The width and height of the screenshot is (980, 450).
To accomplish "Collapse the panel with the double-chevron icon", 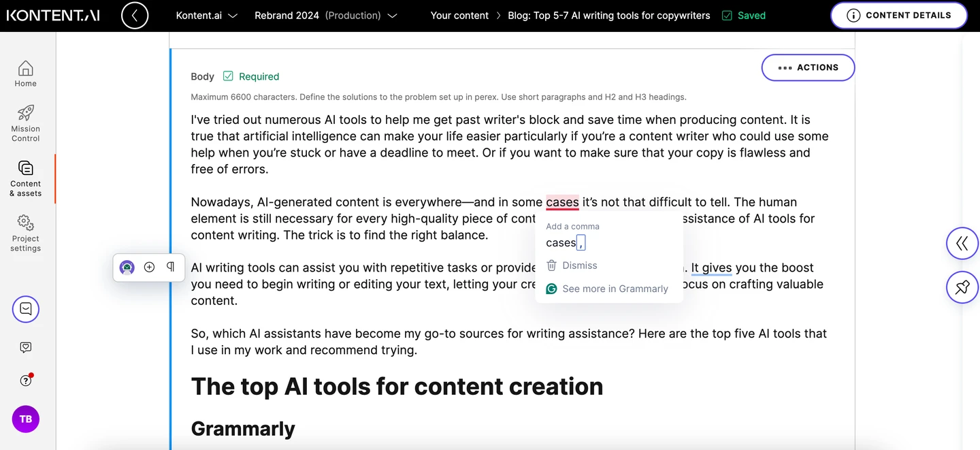I will (962, 243).
